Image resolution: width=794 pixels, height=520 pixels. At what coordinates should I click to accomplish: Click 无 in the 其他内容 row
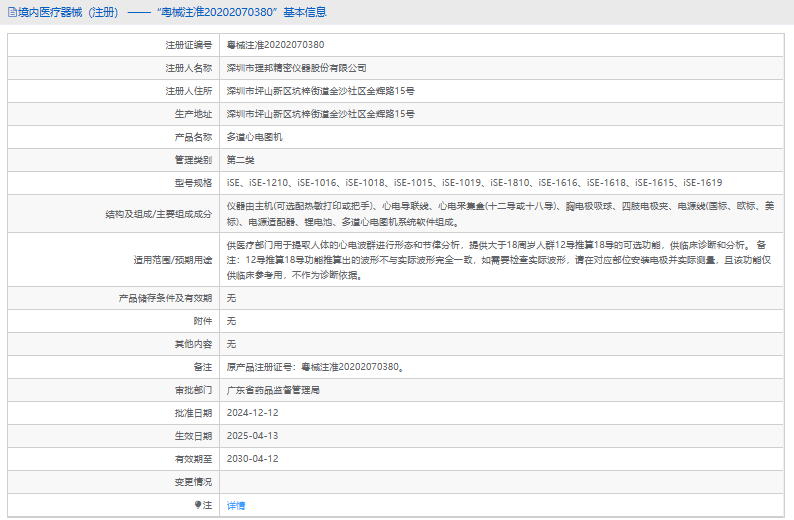coord(231,344)
